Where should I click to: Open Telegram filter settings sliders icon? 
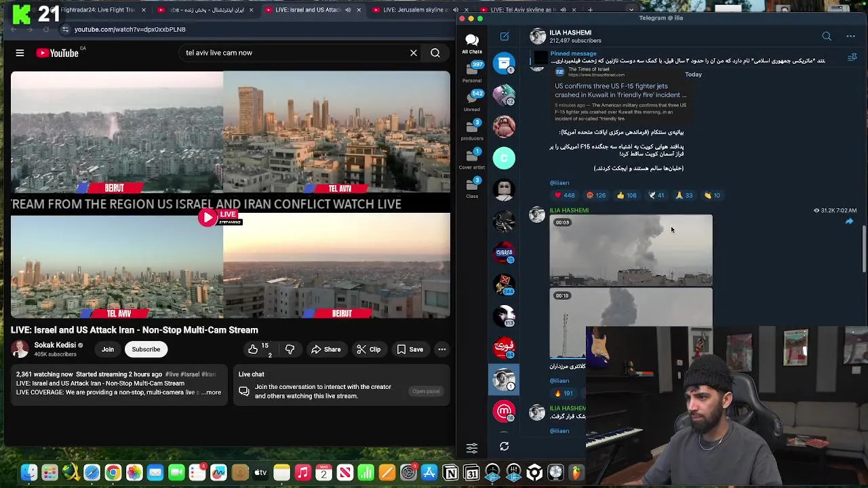click(472, 447)
